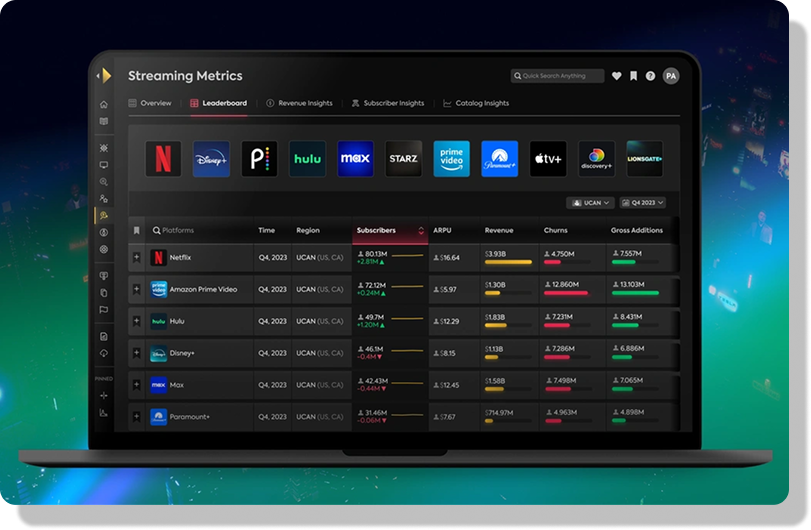Viewport: 811px width, 530px height.
Task: Switch to the Leaderboard tab
Action: click(218, 103)
